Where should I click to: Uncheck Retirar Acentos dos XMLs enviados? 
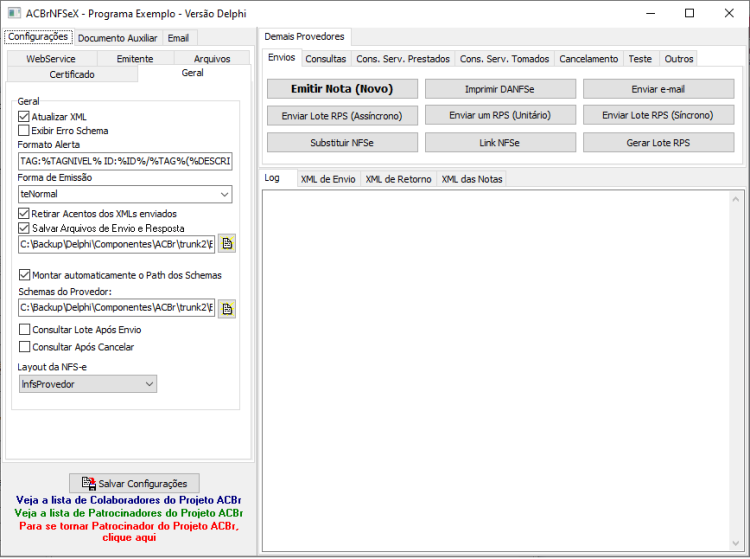23,213
